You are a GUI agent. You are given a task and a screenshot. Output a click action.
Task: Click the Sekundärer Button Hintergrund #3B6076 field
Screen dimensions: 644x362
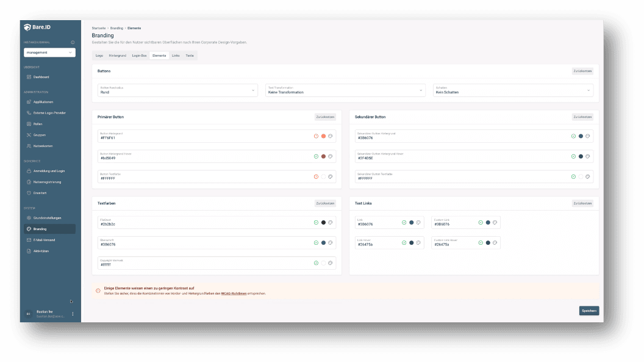(474, 136)
